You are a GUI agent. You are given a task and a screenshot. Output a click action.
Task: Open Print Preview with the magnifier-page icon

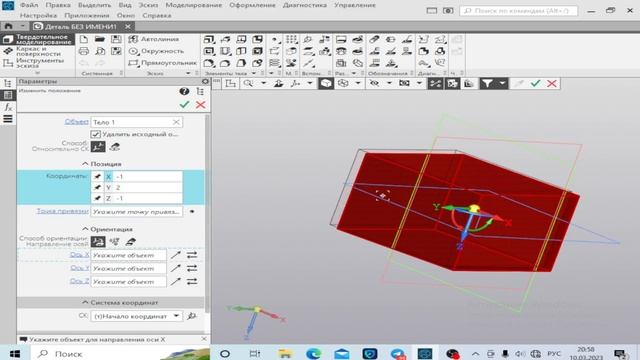click(x=100, y=51)
